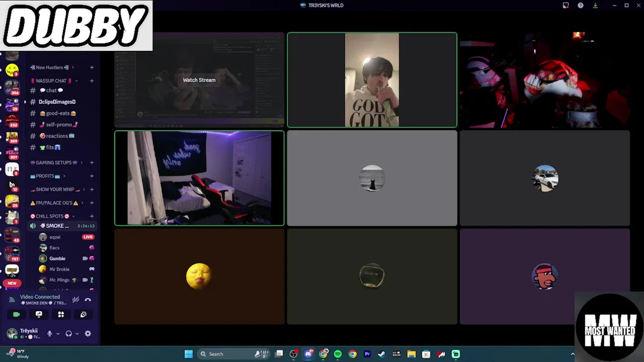644x362 pixels.
Task: Show hidden tray icons chevron
Action: [572, 354]
